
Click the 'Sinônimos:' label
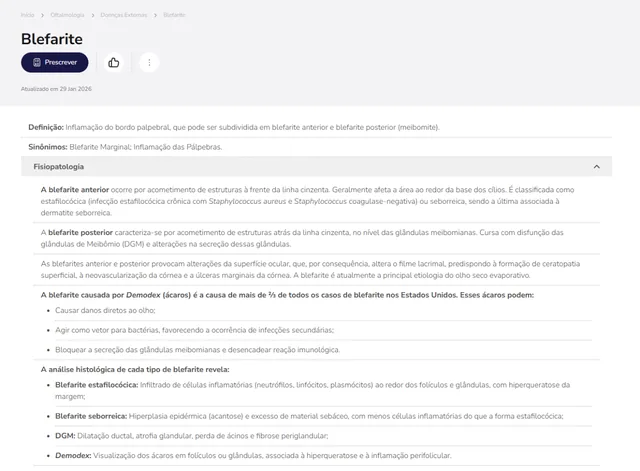[48, 147]
